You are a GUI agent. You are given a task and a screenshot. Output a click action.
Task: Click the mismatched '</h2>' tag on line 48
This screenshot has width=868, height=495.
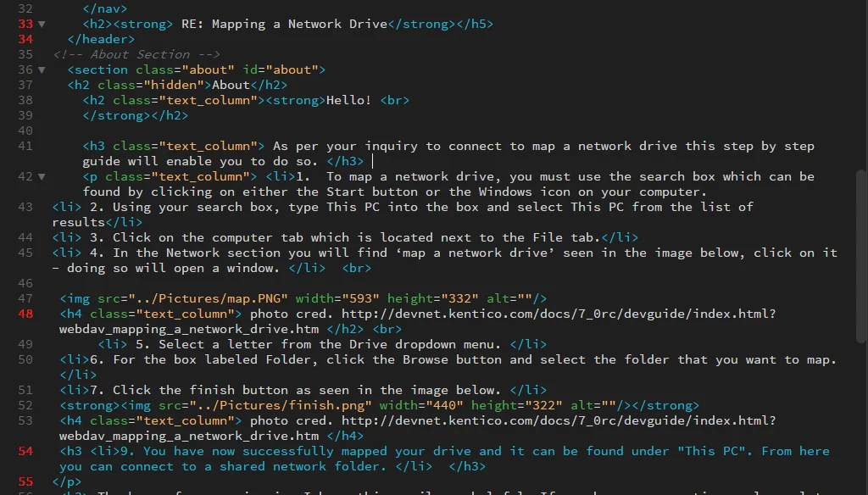[346, 329]
